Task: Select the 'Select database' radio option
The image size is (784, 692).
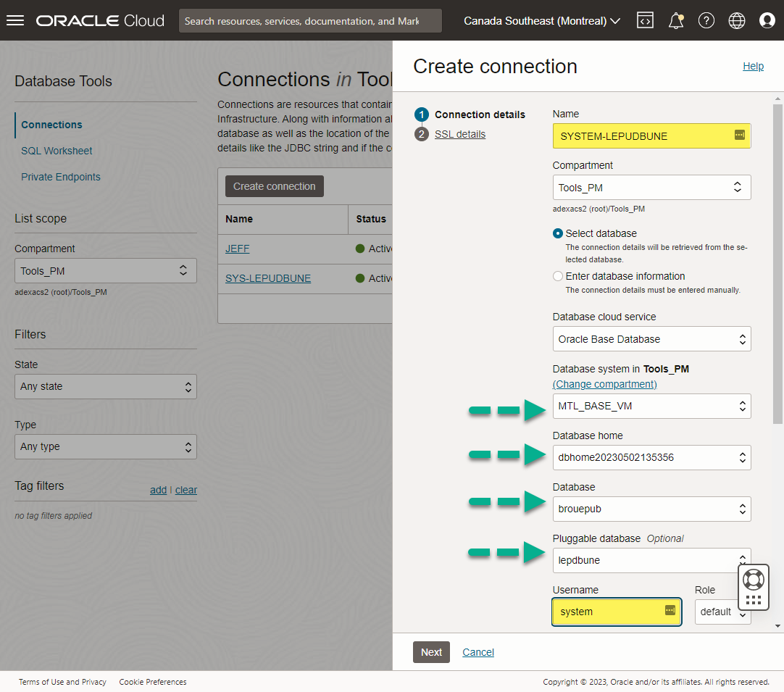Action: 558,233
